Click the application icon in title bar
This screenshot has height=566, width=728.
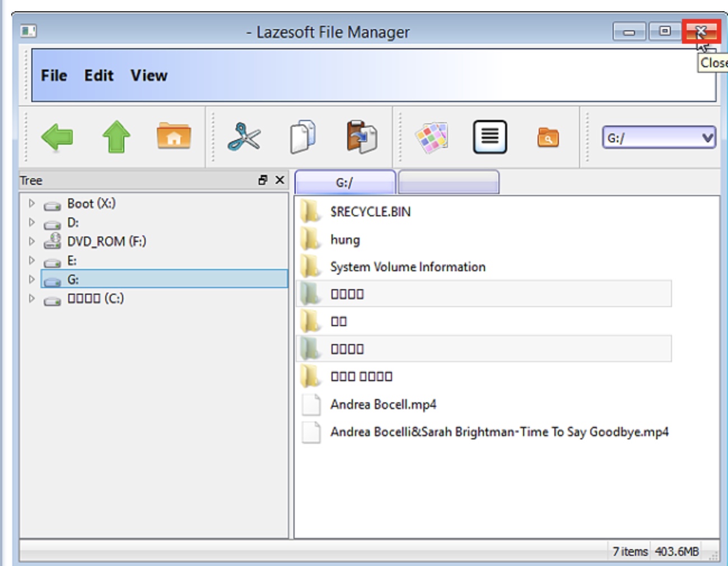coord(29,31)
